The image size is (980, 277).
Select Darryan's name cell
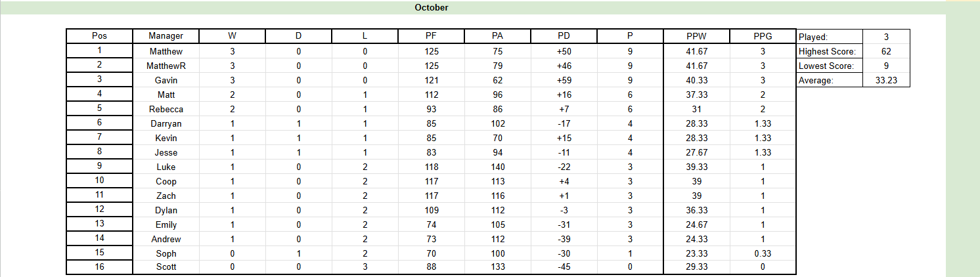coord(166,123)
